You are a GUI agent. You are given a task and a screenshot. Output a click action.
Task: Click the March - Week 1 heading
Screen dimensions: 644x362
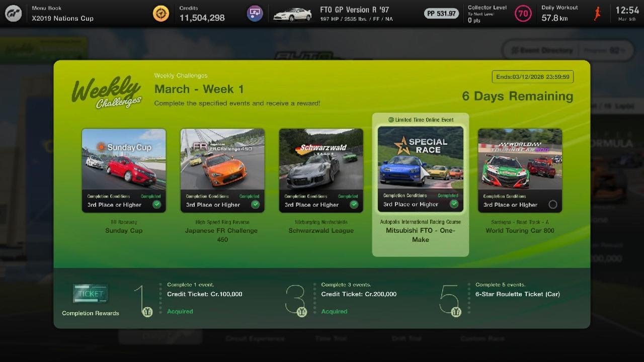199,89
